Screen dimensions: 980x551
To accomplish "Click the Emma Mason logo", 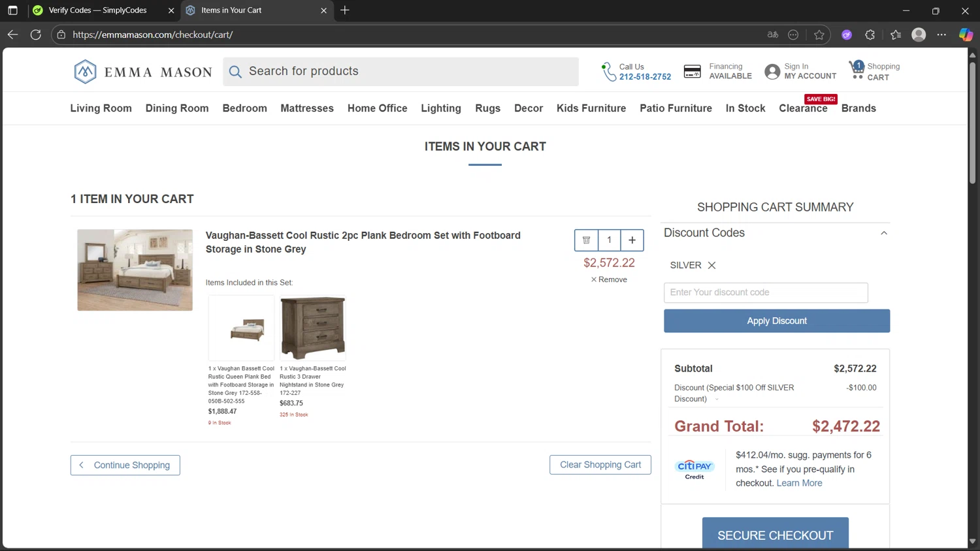I will click(x=142, y=72).
